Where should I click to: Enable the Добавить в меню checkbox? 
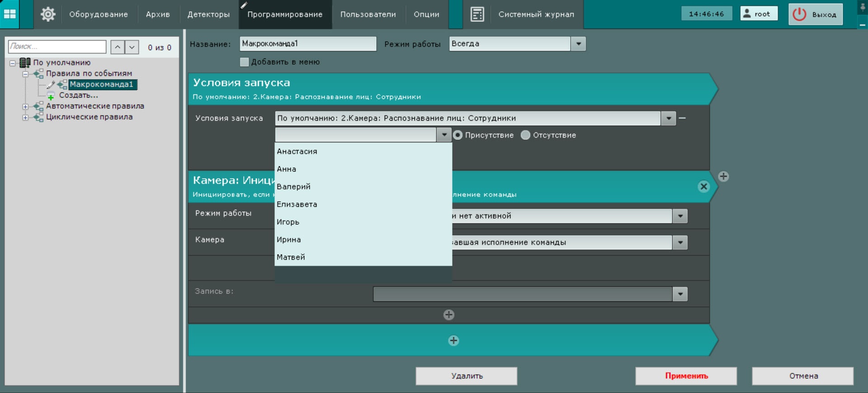[245, 62]
